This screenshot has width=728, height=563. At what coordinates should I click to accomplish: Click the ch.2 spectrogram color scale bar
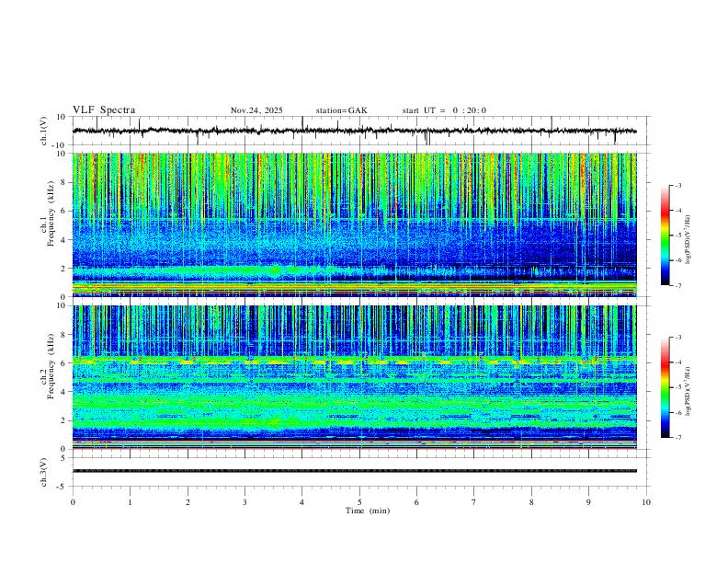665,387
